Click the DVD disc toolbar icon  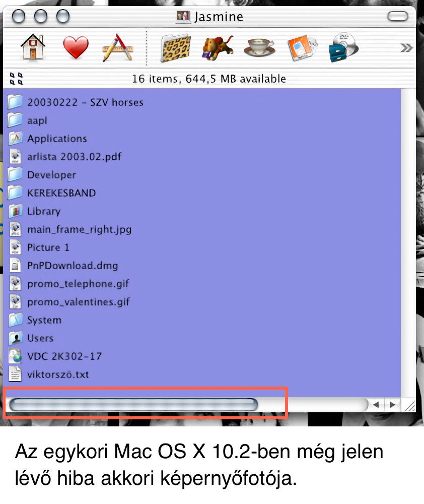344,48
